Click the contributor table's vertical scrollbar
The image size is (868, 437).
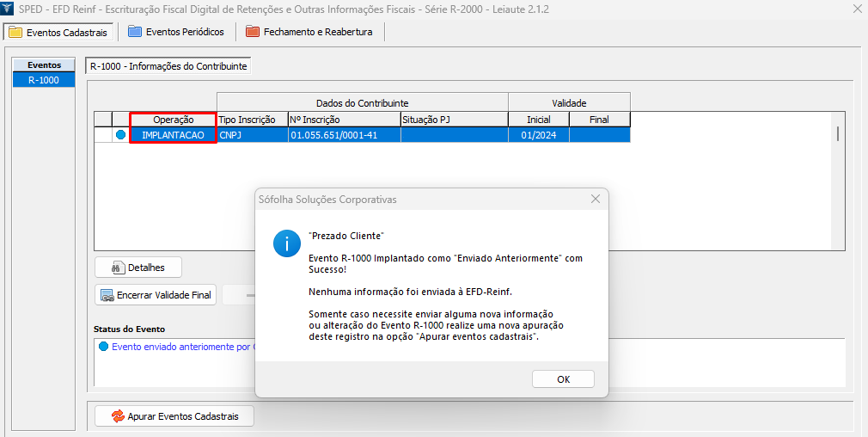837,133
